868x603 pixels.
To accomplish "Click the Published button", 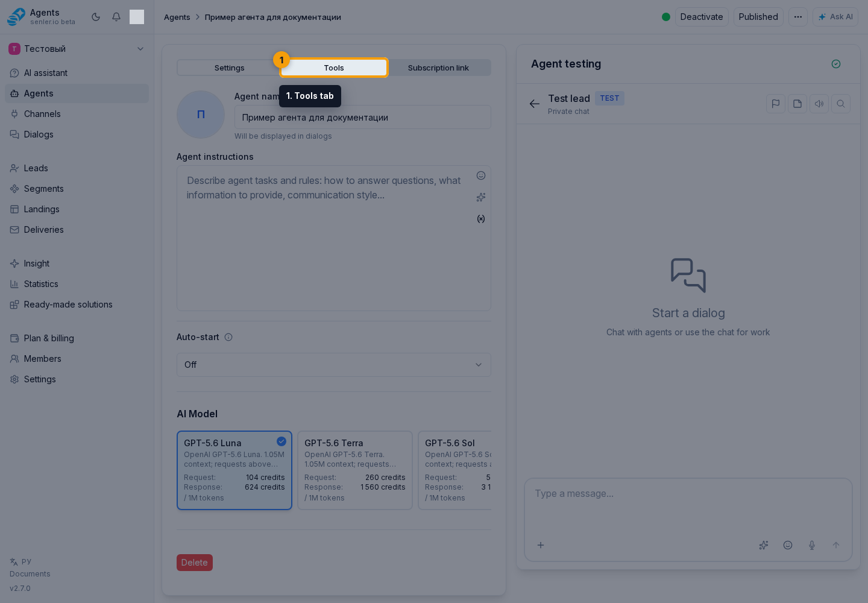I will tap(758, 17).
